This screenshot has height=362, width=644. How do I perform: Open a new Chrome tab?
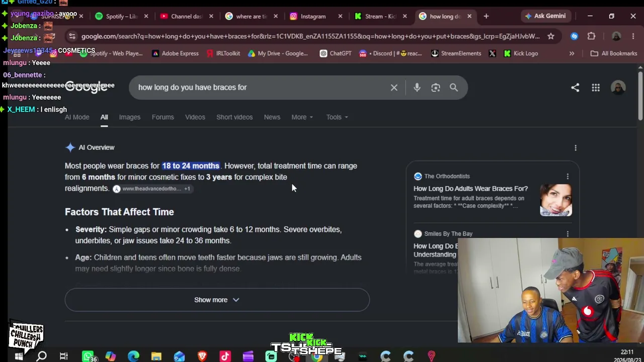(486, 16)
